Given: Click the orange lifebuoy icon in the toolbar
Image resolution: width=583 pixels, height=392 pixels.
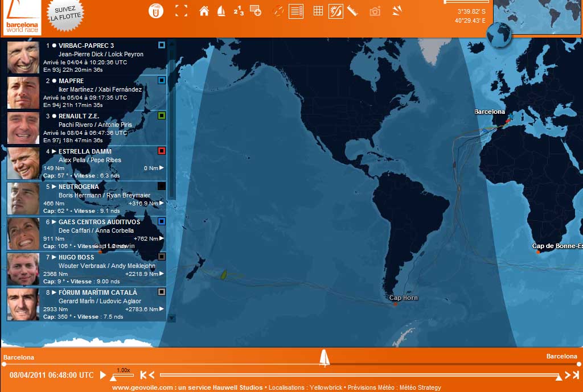Looking at the screenshot, I should pyautogui.click(x=278, y=11).
